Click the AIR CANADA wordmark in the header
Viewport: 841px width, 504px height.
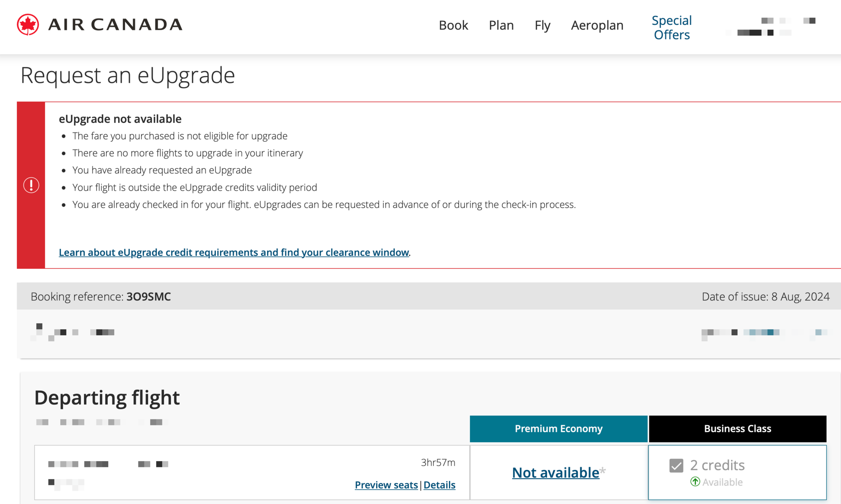click(115, 24)
